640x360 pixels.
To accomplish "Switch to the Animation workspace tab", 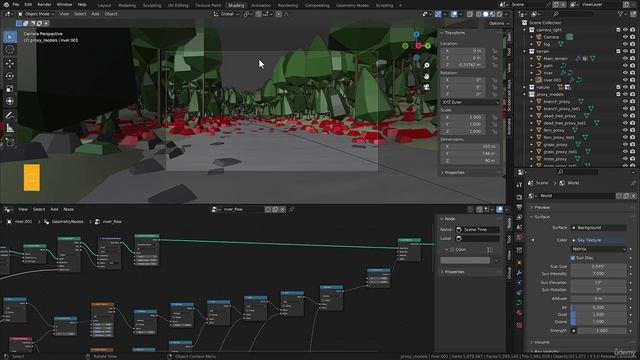I will [261, 5].
